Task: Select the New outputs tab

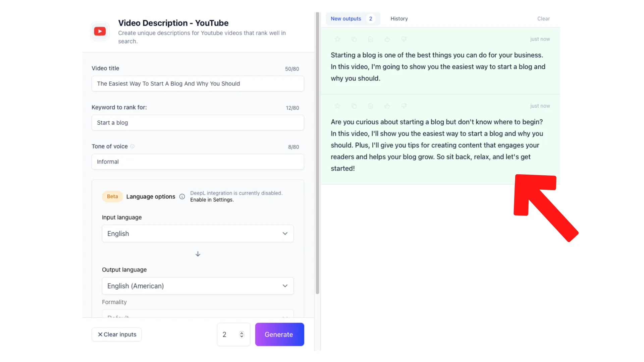Action: pyautogui.click(x=346, y=18)
